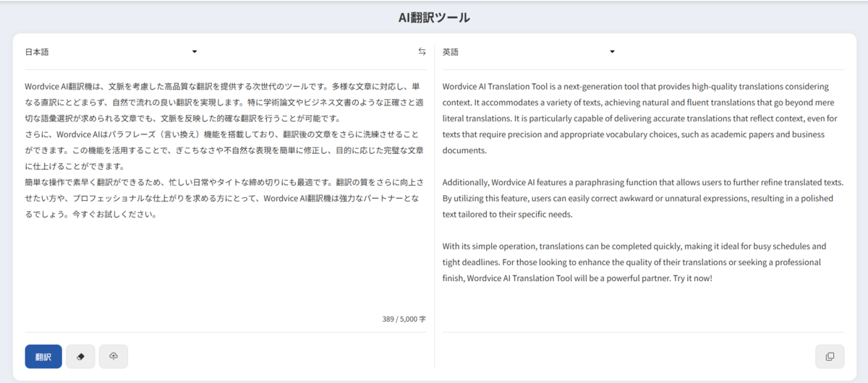The image size is (868, 383).
Task: Click the Japanese line starting さらに、Wordvice AI
Action: coord(221,134)
